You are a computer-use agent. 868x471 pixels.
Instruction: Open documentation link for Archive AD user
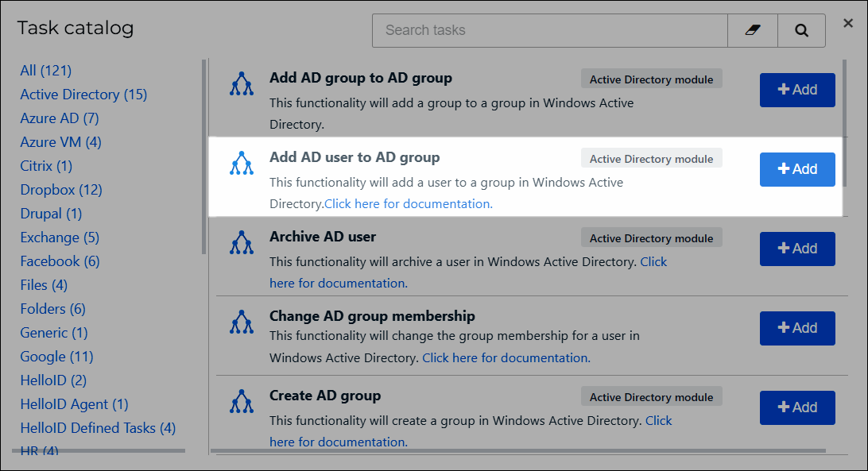coord(339,283)
